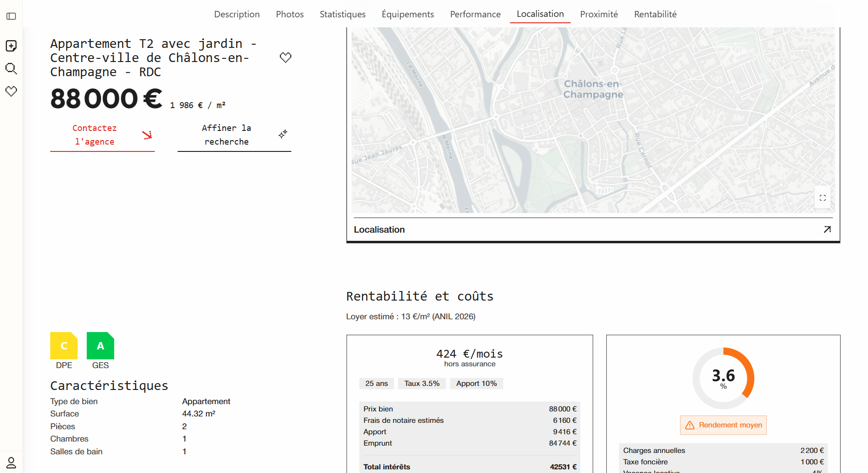Viewport: 868px width, 473px height.
Task: Open the user profile icon
Action: click(11, 463)
